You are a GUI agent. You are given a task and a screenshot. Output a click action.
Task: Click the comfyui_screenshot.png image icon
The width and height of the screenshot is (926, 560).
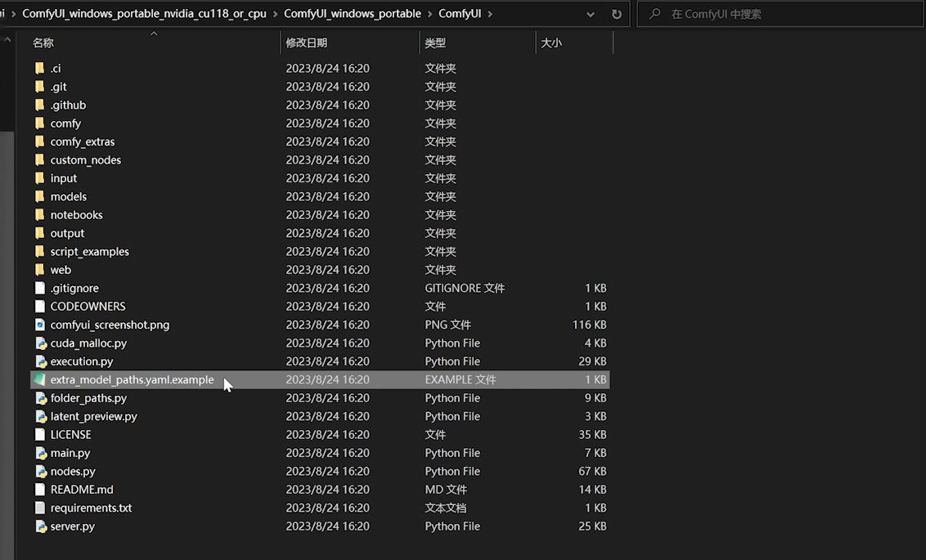[x=39, y=325]
